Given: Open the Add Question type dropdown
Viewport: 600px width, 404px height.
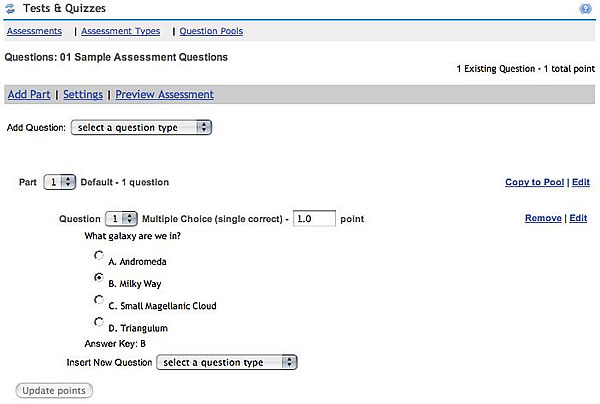Looking at the screenshot, I should 141,127.
